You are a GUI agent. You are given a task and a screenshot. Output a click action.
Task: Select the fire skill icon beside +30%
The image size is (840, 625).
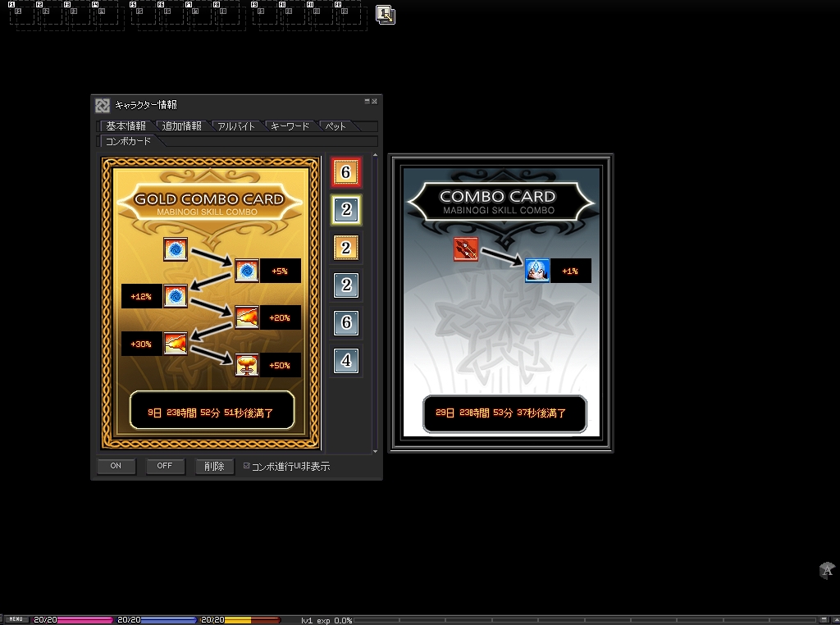[176, 344]
